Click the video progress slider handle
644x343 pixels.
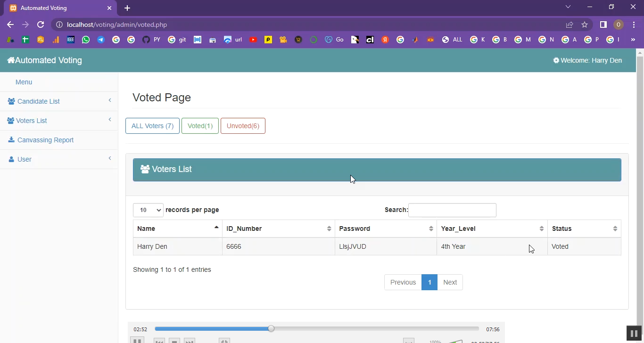coord(271,329)
